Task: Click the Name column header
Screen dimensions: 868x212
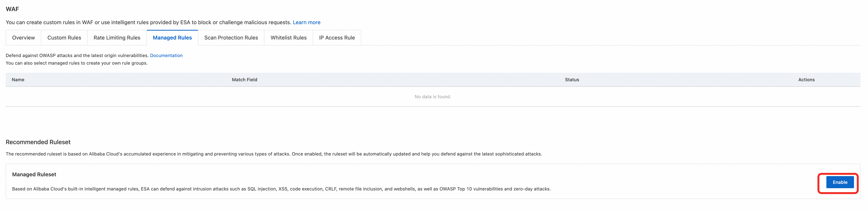Action: pyautogui.click(x=18, y=80)
